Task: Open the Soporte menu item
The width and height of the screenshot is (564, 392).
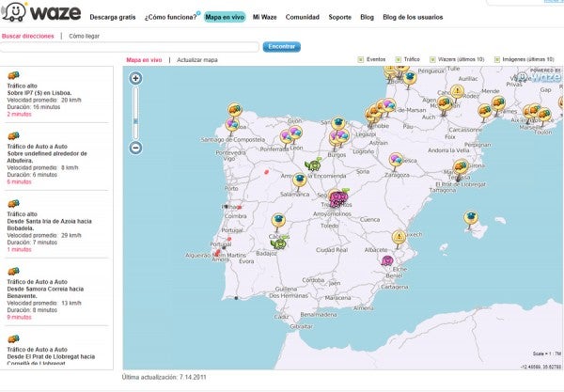Action: pyautogui.click(x=339, y=17)
